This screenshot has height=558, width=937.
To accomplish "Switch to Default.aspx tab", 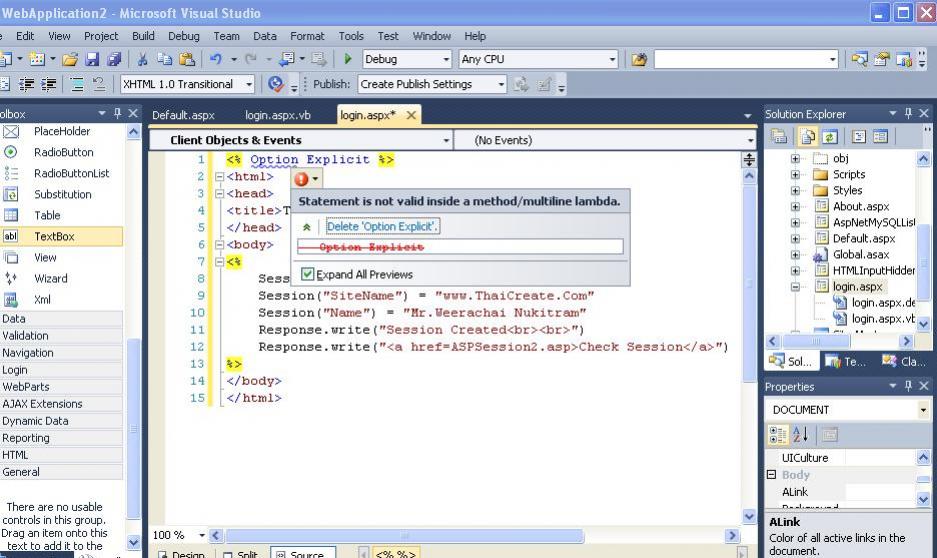I will pos(183,115).
